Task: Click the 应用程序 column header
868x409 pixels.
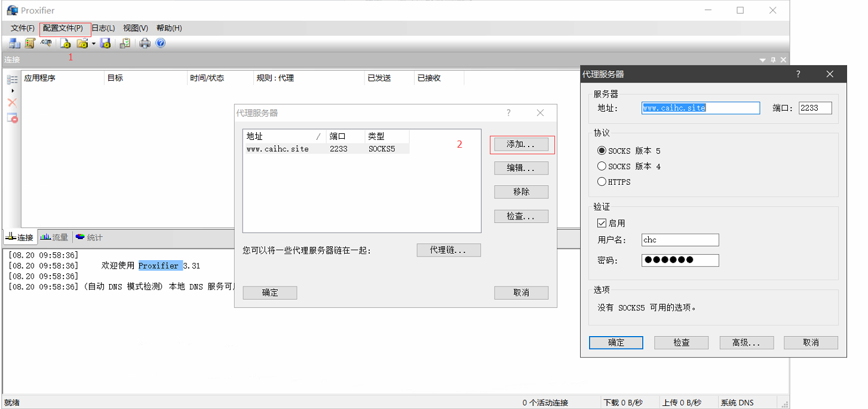Action: click(63, 78)
